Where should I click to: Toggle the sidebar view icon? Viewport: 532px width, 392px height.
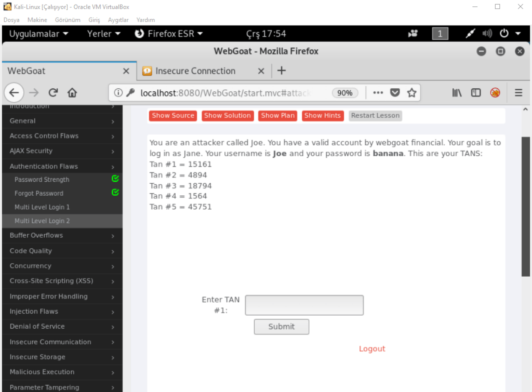475,93
